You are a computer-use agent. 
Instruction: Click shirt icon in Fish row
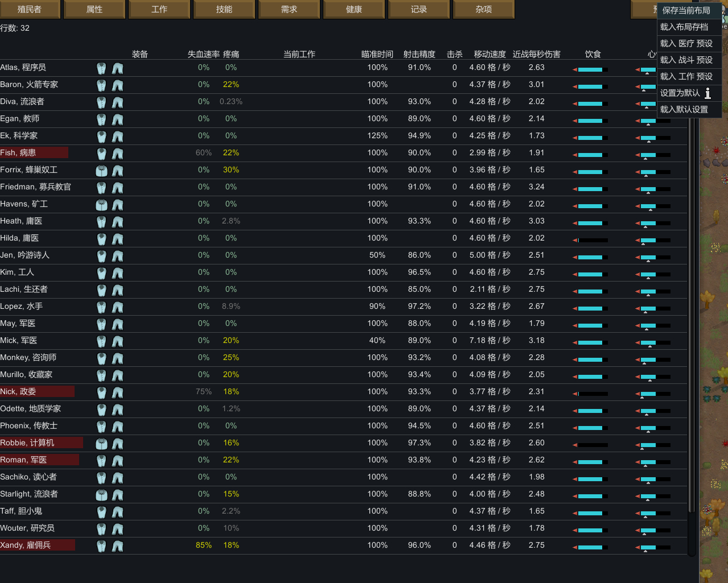point(101,154)
